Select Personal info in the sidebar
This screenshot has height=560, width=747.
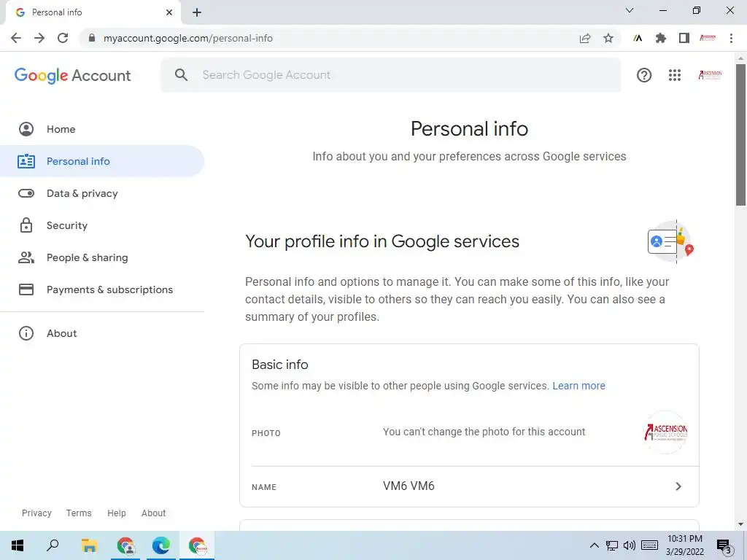(x=102, y=161)
